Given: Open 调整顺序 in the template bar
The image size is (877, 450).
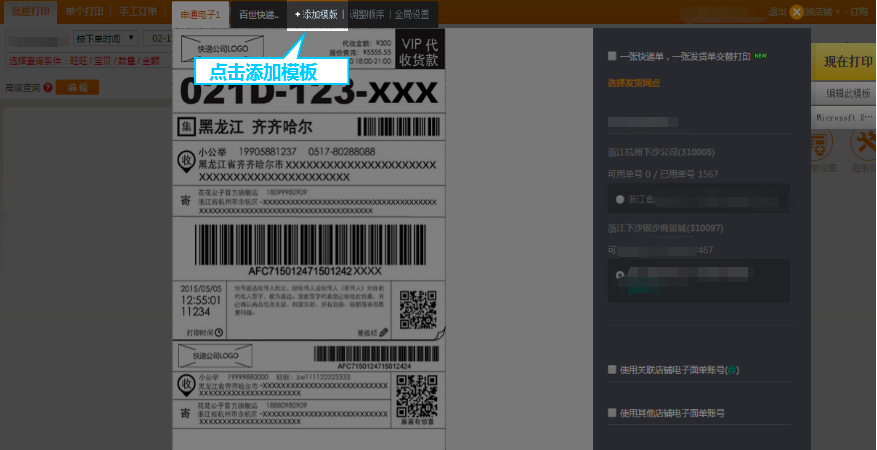Looking at the screenshot, I should click(x=366, y=15).
